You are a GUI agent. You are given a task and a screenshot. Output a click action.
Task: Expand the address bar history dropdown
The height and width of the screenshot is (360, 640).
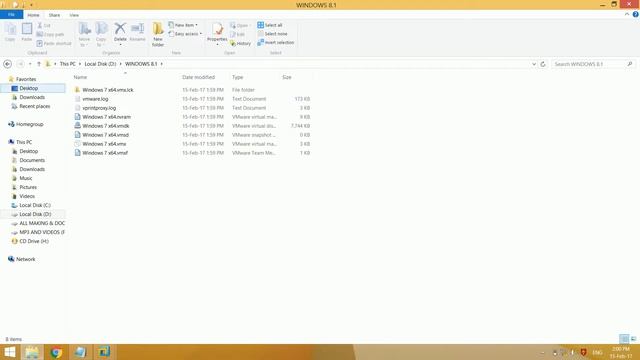point(534,64)
